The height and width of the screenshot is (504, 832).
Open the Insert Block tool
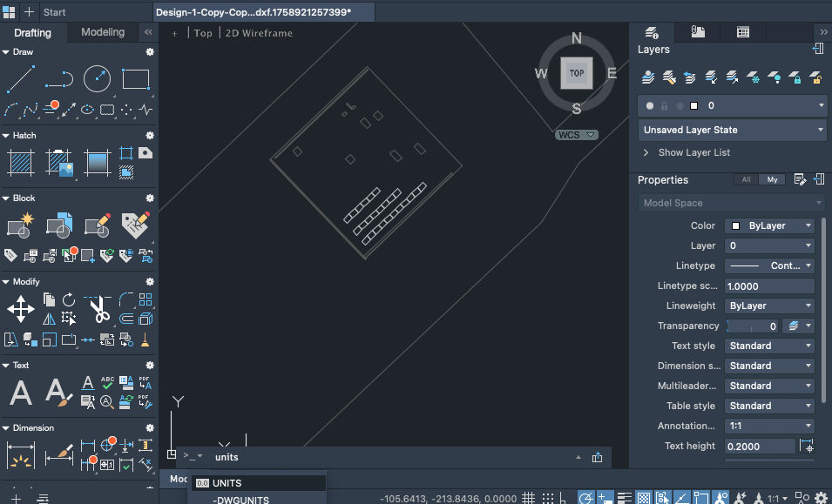pos(20,225)
